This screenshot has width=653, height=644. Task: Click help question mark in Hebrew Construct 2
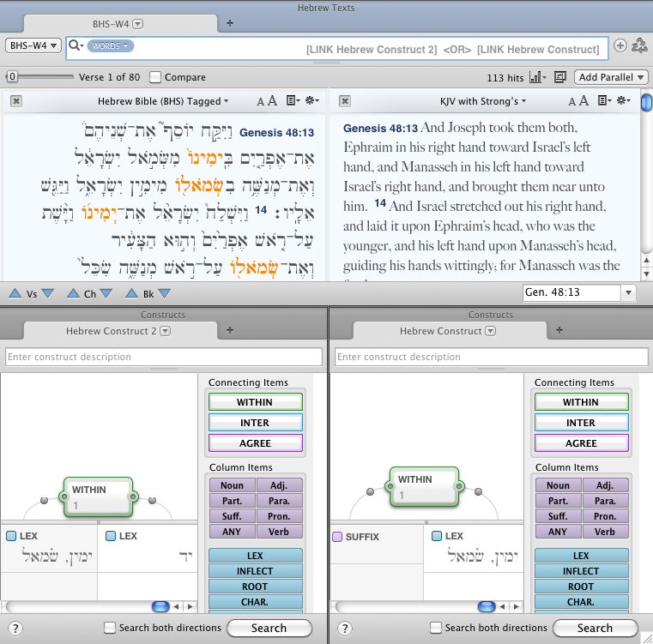click(14, 629)
